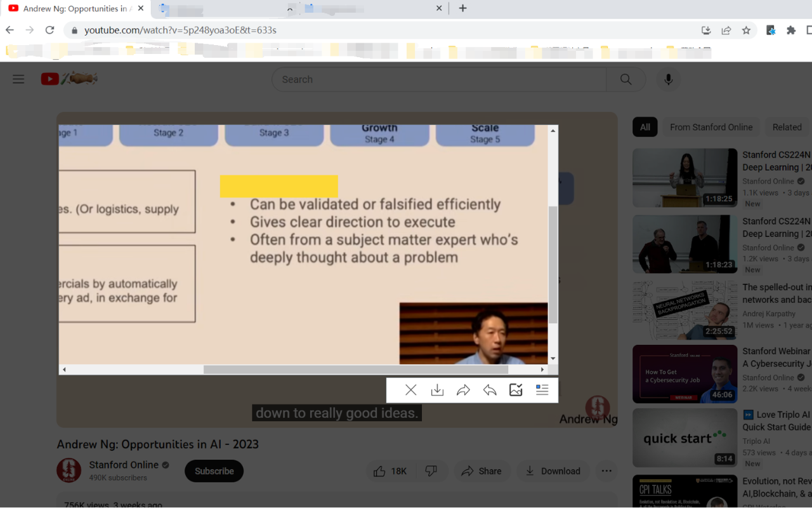812x508 pixels.
Task: Undo using the back-arrow icon in capture toolbar
Action: (490, 390)
